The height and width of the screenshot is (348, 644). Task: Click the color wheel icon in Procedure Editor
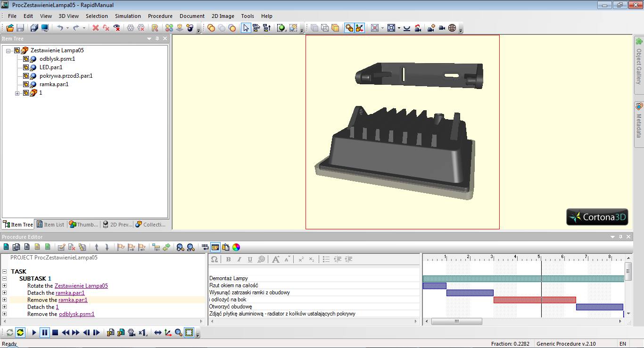pos(237,247)
